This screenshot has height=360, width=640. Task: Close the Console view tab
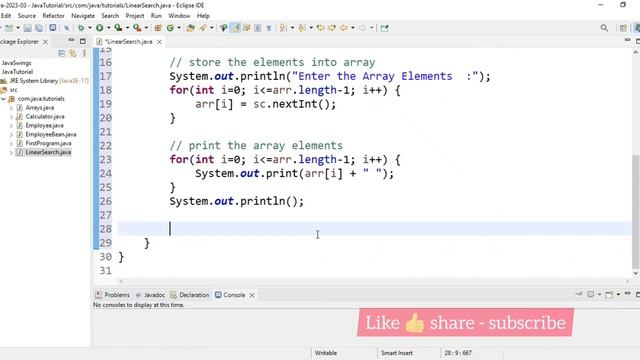[x=252, y=295]
